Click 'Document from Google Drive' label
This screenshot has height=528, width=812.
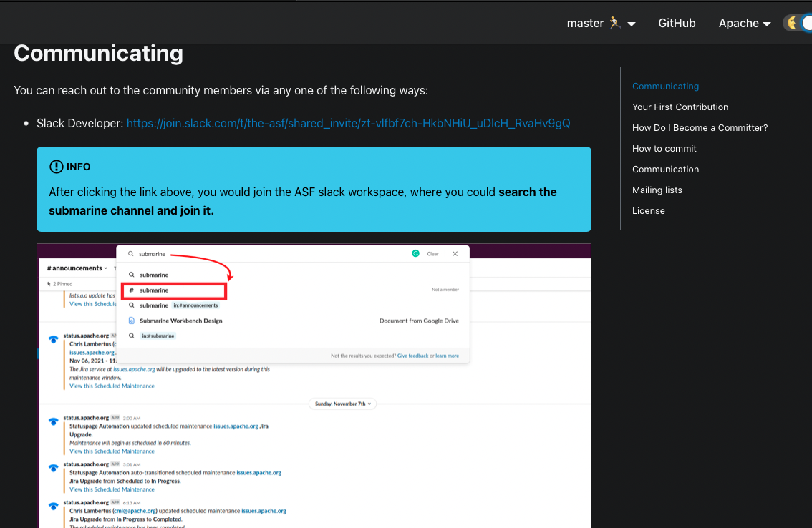tap(419, 321)
